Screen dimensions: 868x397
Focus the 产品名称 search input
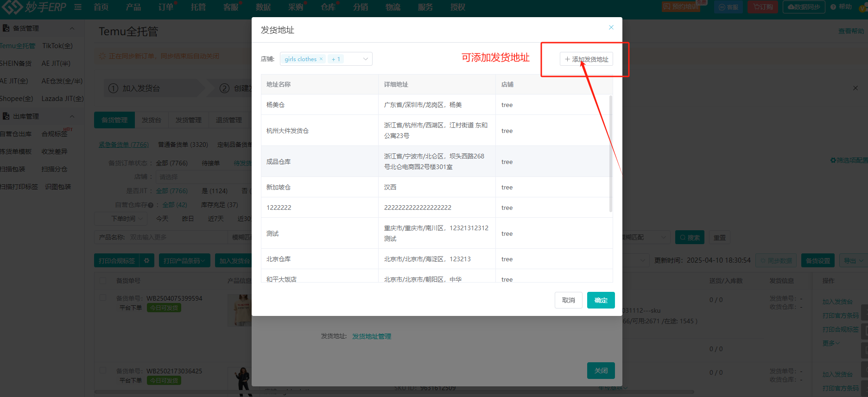point(177,237)
